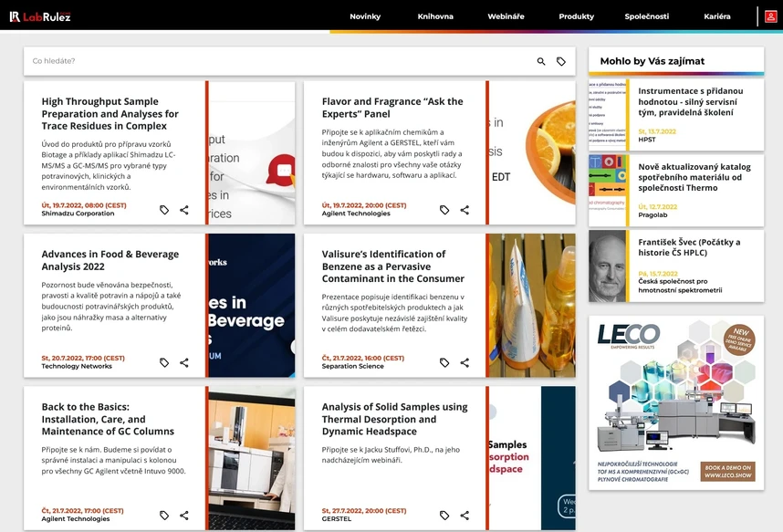Click the LabRulez logo

coord(40,15)
